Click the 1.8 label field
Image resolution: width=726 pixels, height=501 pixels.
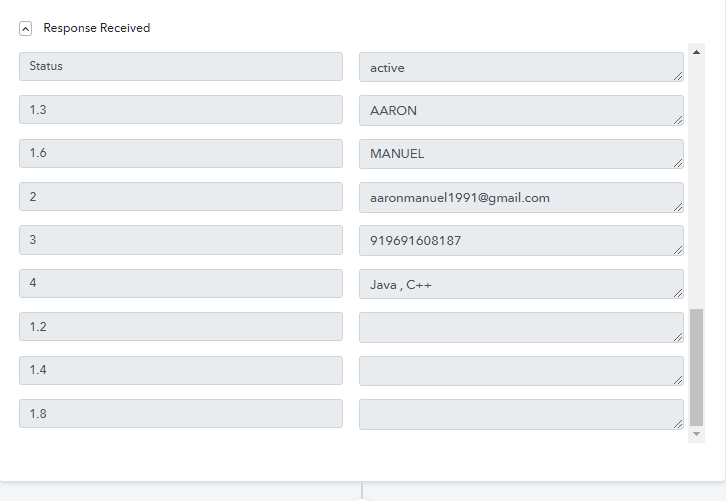click(180, 413)
